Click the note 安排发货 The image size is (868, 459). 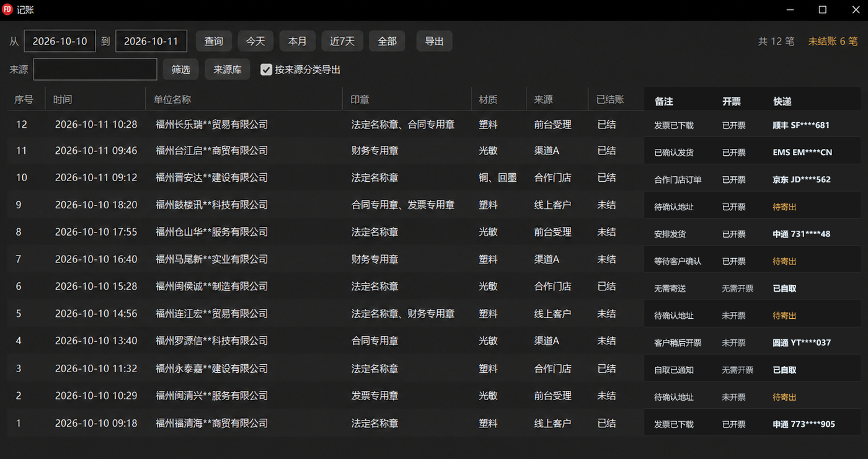click(x=670, y=234)
